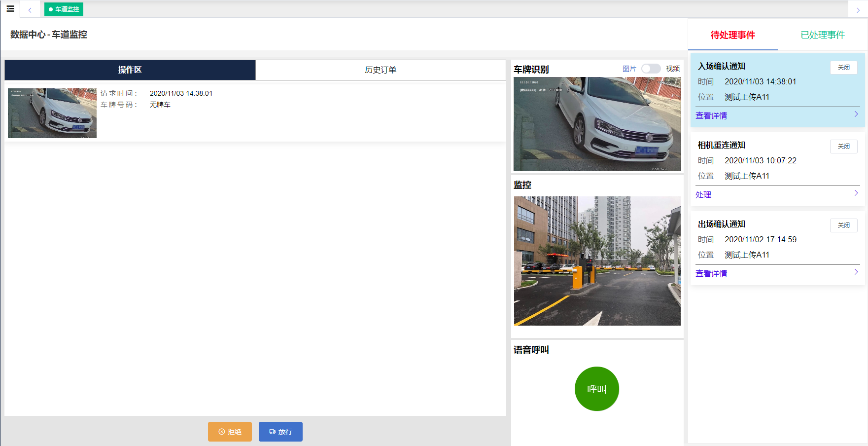Click the right arrow tab scroll icon
The height and width of the screenshot is (446, 868).
pyautogui.click(x=858, y=10)
